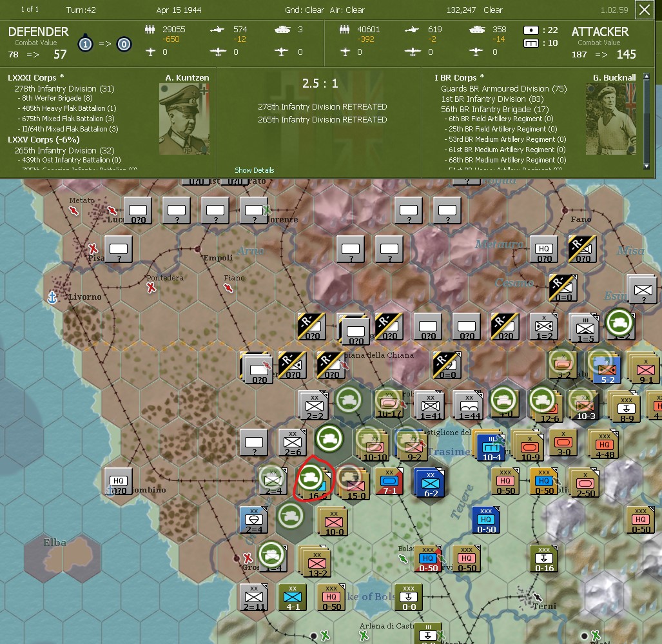Click the Turn:42 indicator
The height and width of the screenshot is (644, 662).
(x=81, y=10)
